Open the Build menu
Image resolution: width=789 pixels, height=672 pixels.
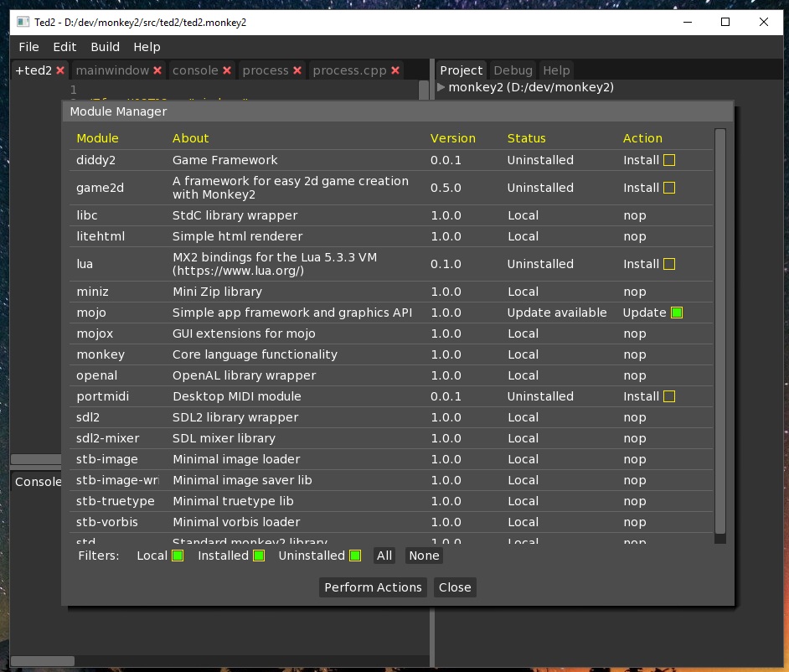[106, 47]
